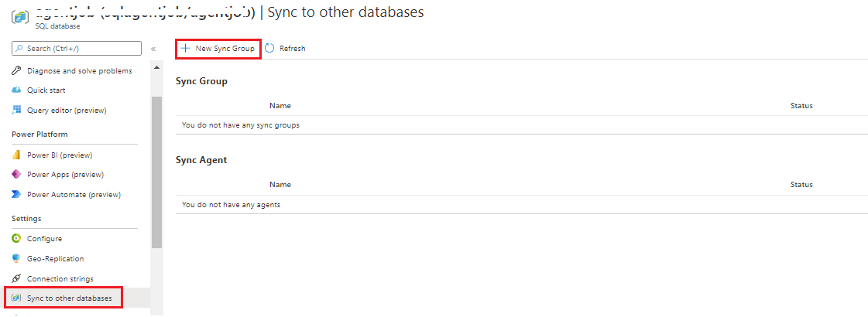The image size is (868, 317).
Task: Open Query editor (preview) menu item
Action: pos(67,111)
